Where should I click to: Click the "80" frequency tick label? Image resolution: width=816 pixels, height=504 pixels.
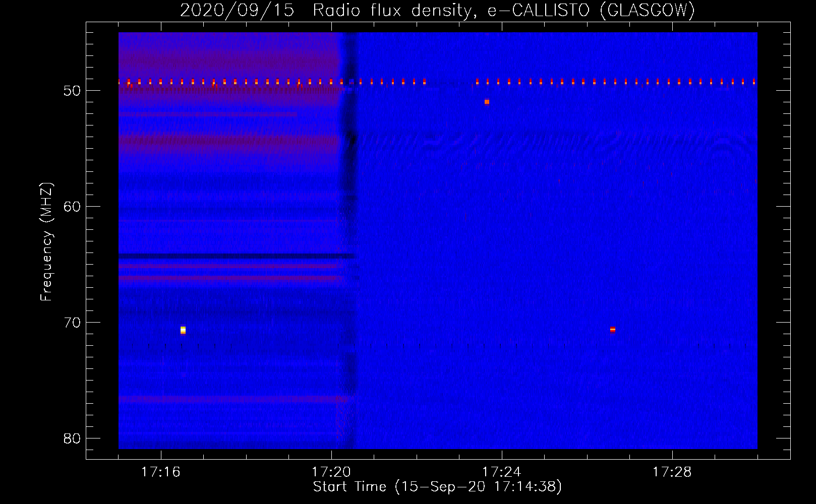coord(72,438)
